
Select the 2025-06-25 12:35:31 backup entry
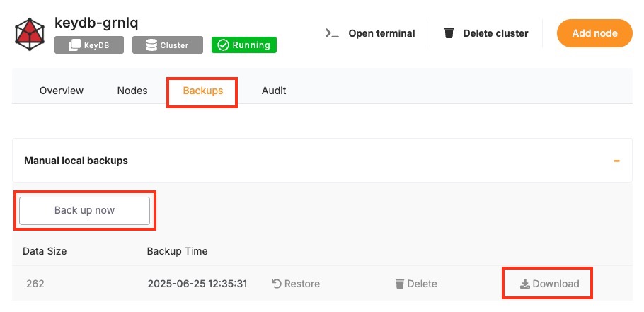pyautogui.click(x=197, y=284)
